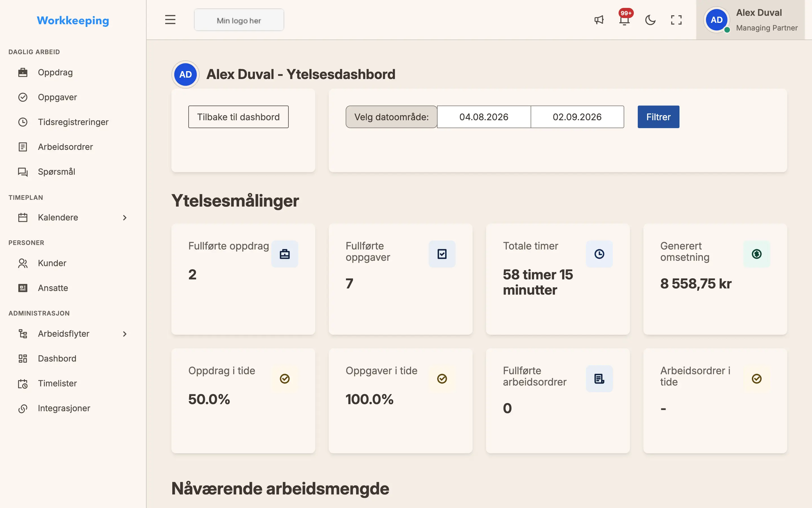812x508 pixels.
Task: Click the AD avatar in top bar
Action: [716, 20]
